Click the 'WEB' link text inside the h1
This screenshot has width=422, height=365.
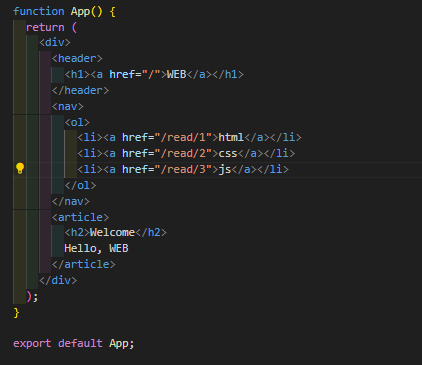(176, 74)
